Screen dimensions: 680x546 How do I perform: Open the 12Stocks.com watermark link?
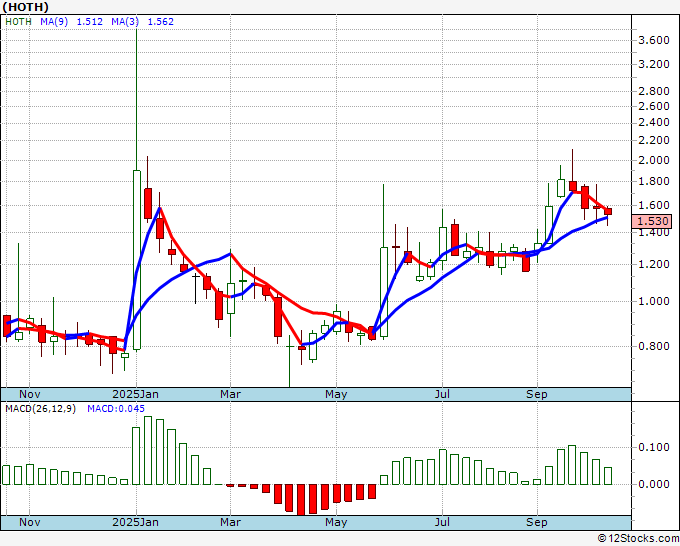[636, 538]
